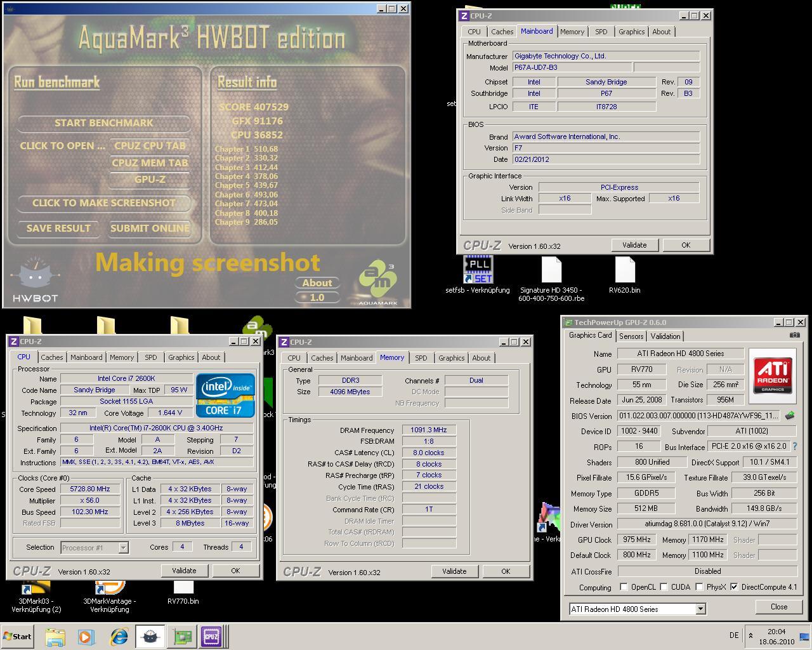Open About tab in CPU-Z Mainboard window
Image resolution: width=812 pixels, height=650 pixels.
click(662, 32)
